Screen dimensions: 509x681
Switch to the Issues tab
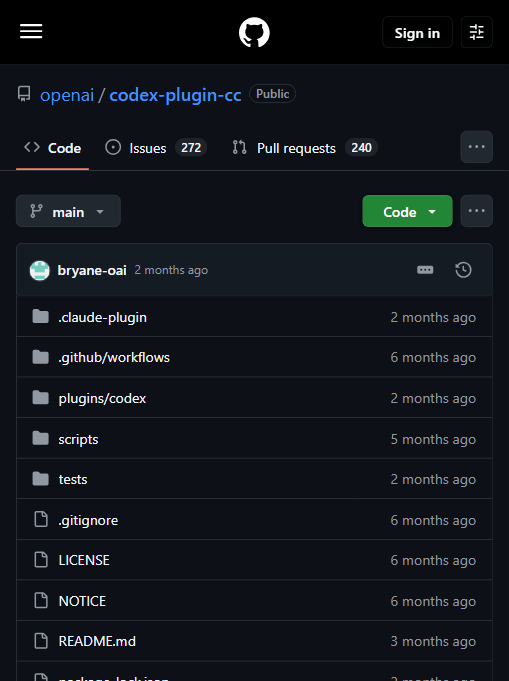[155, 148]
